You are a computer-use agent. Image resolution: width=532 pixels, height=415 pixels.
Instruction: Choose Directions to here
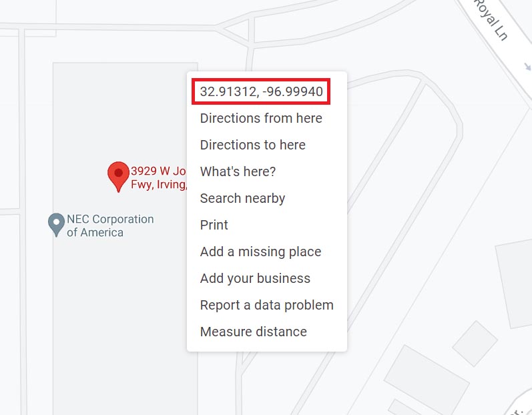[x=253, y=145]
